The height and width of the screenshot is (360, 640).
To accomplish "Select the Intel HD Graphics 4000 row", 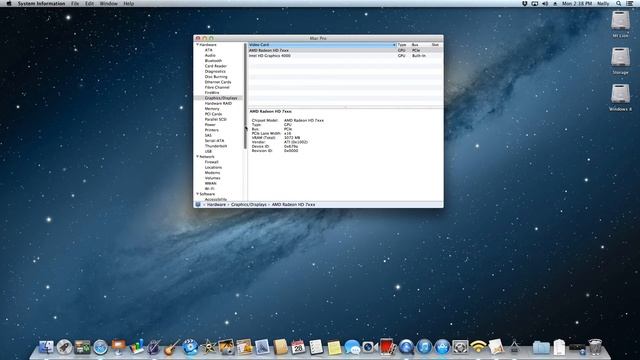I will [x=345, y=56].
